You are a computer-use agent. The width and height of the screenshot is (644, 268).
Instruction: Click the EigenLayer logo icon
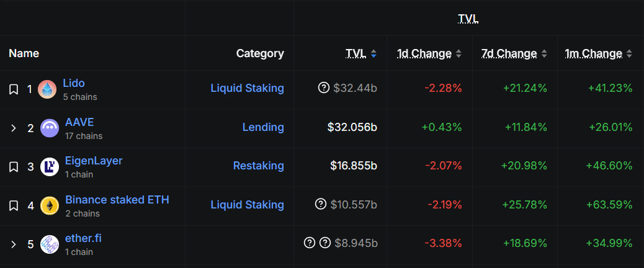(x=50, y=167)
